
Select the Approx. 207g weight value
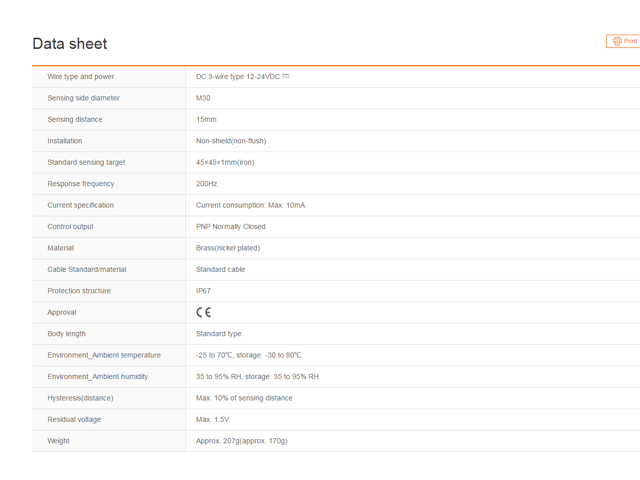click(x=242, y=441)
